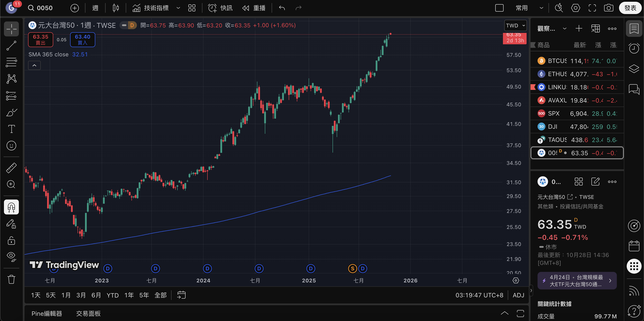Select the Fibonacci retracement tool

tap(11, 62)
